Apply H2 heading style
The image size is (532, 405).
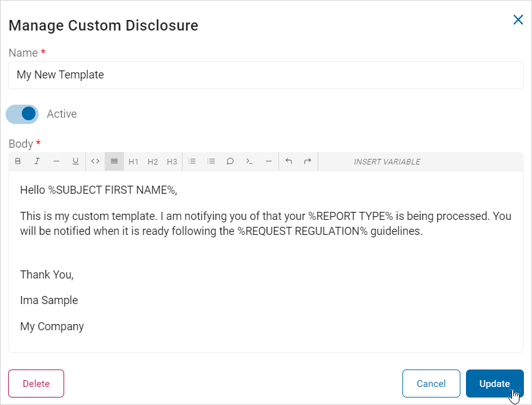(153, 161)
